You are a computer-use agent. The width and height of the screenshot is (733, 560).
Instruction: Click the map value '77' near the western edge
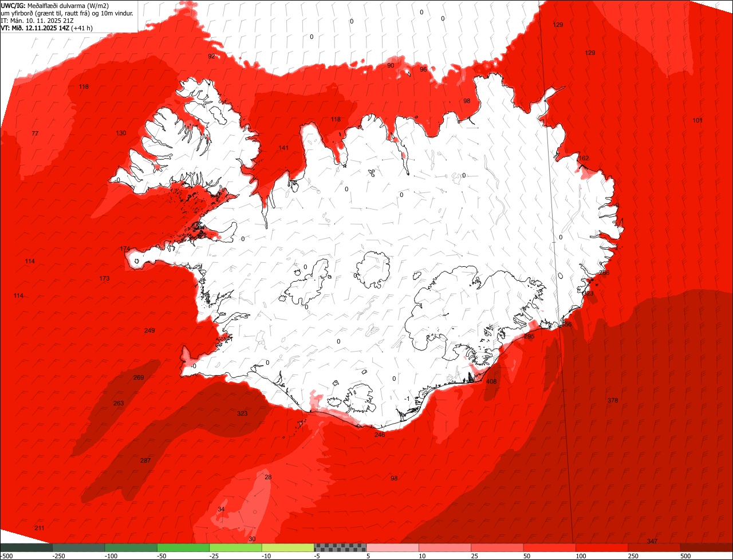(x=35, y=133)
